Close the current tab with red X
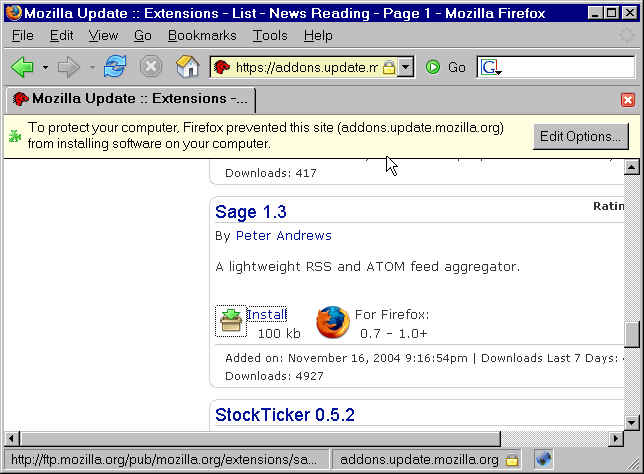Image resolution: width=644 pixels, height=474 pixels. [628, 100]
